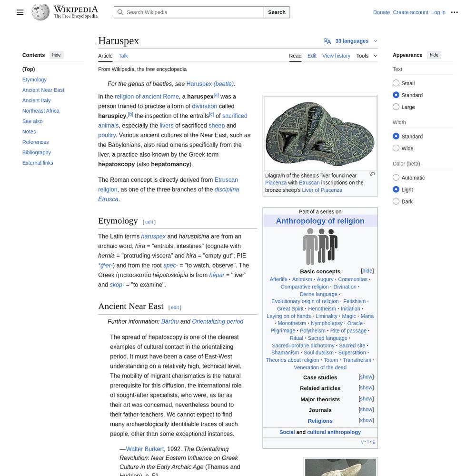476x476 pixels.
Task: Open the partially visible liver model thumbnail
Action: click(x=340, y=467)
